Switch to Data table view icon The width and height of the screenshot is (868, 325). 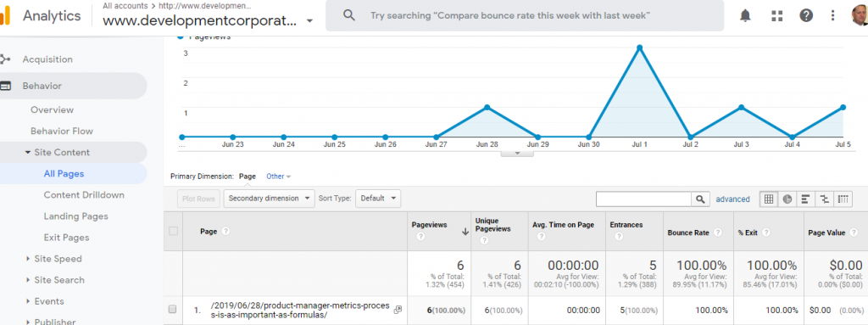click(768, 199)
